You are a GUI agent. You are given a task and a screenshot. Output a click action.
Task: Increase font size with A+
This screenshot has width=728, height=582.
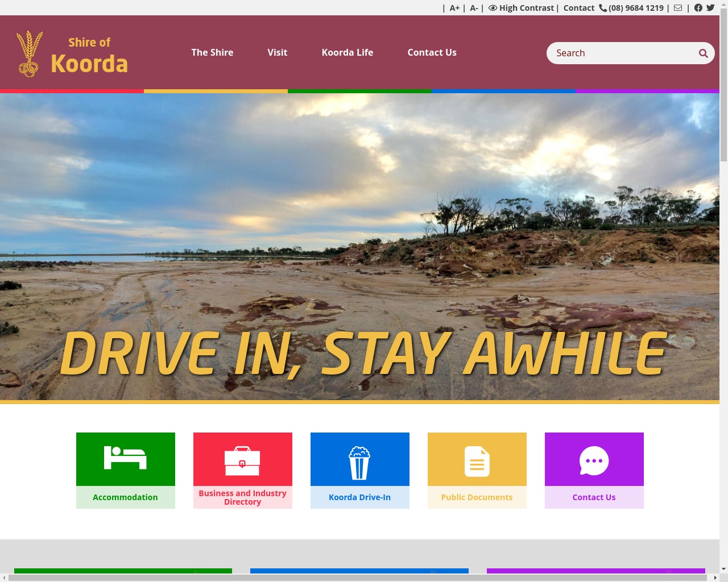click(x=454, y=8)
